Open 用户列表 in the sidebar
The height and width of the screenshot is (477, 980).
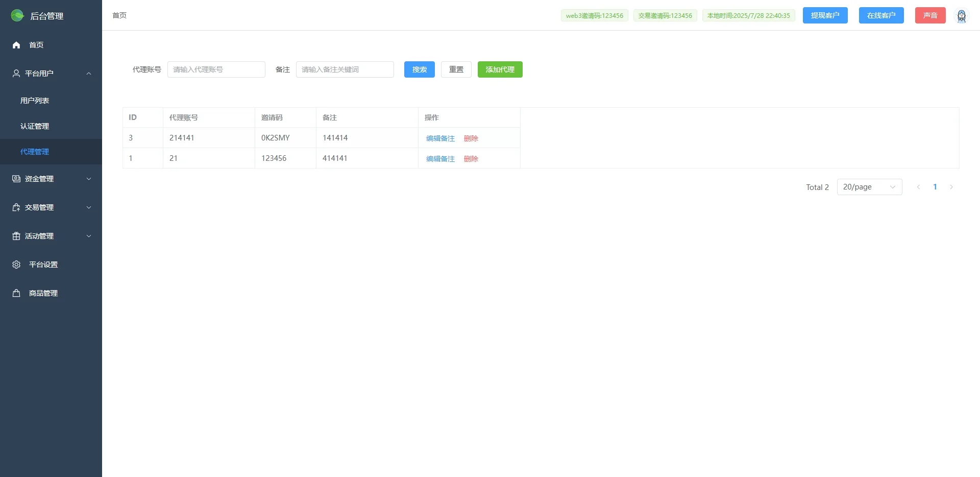(x=35, y=101)
